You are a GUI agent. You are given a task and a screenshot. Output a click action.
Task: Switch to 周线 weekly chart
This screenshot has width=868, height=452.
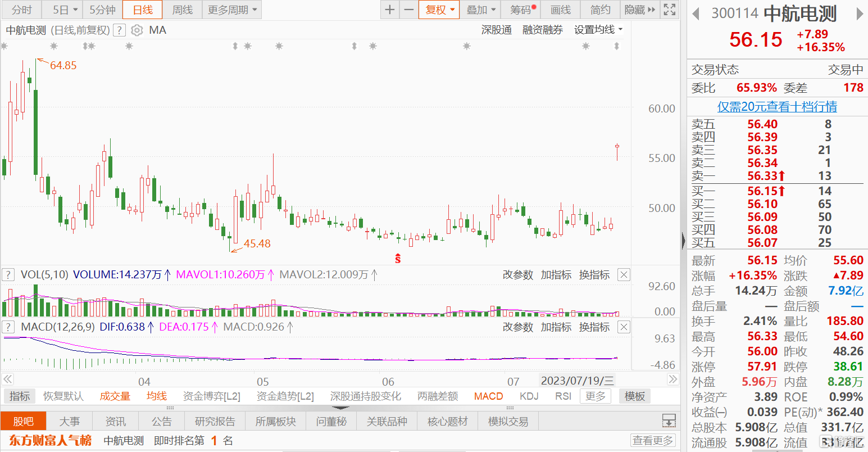click(x=182, y=10)
